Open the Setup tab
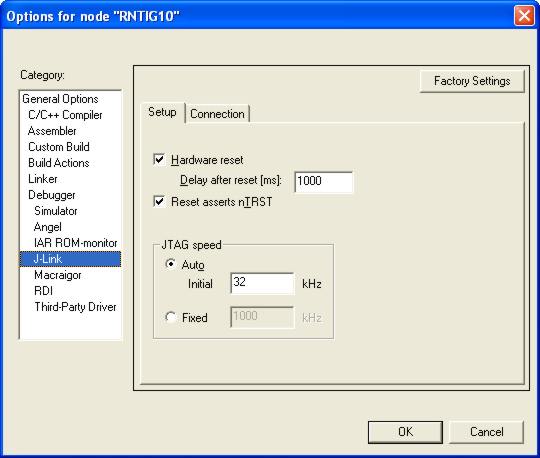The image size is (540, 458). point(162,112)
